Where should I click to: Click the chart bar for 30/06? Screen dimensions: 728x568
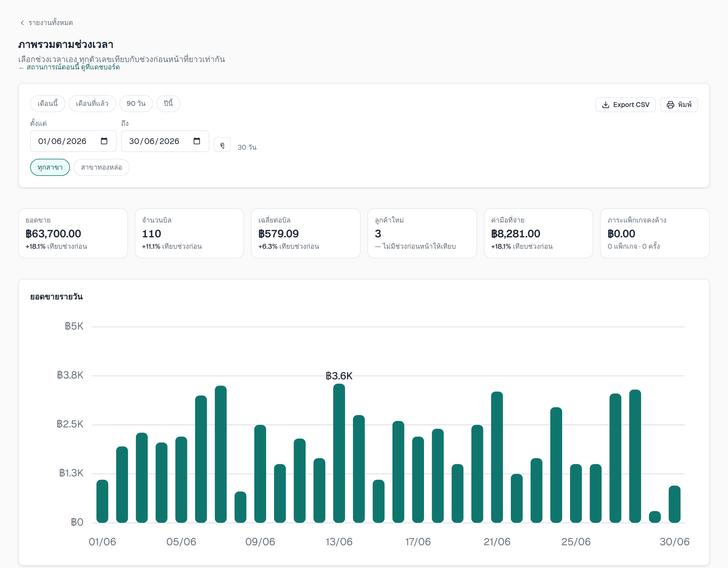[x=674, y=504]
